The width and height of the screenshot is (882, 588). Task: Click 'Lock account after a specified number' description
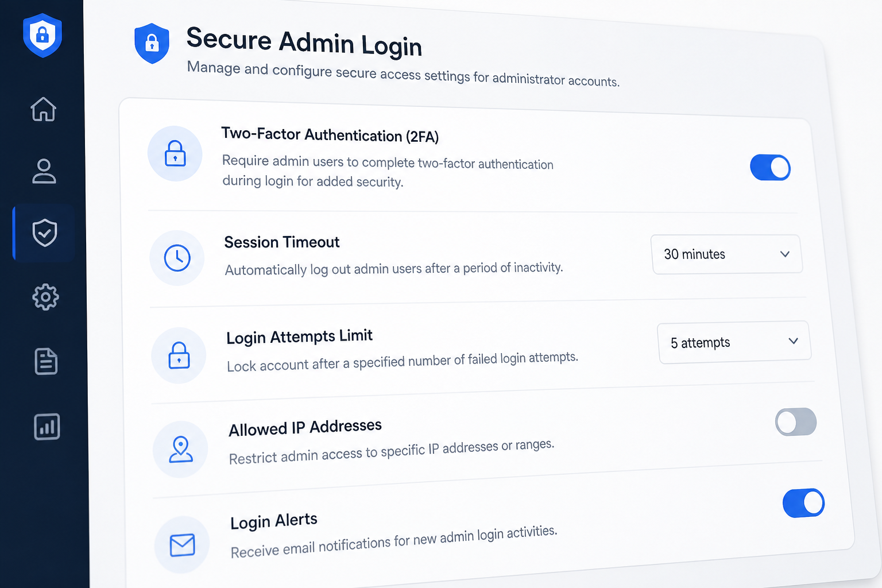403,361
